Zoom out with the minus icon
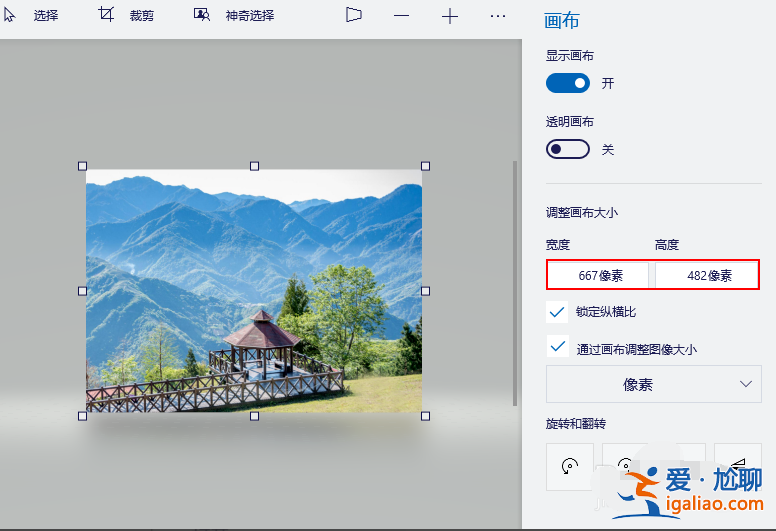 click(x=401, y=16)
